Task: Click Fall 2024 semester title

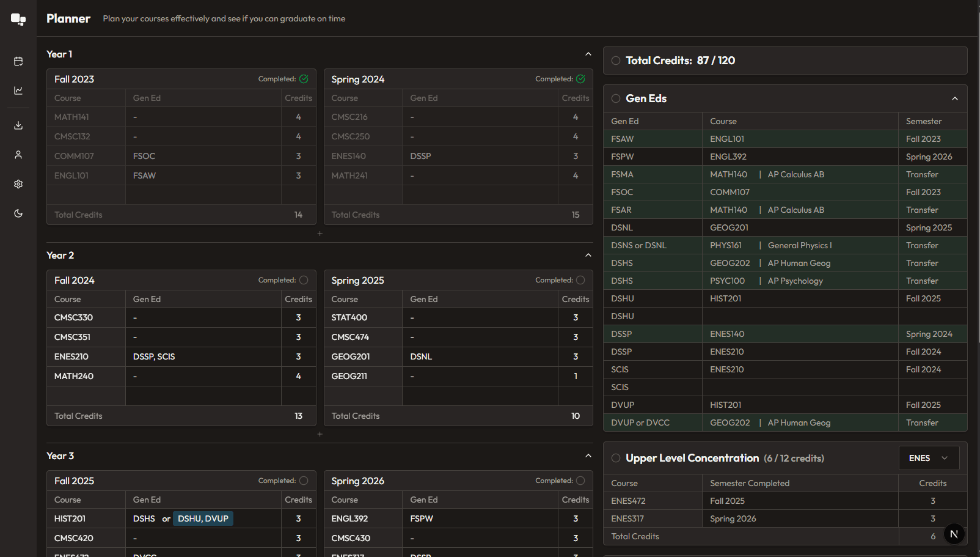Action: tap(75, 280)
